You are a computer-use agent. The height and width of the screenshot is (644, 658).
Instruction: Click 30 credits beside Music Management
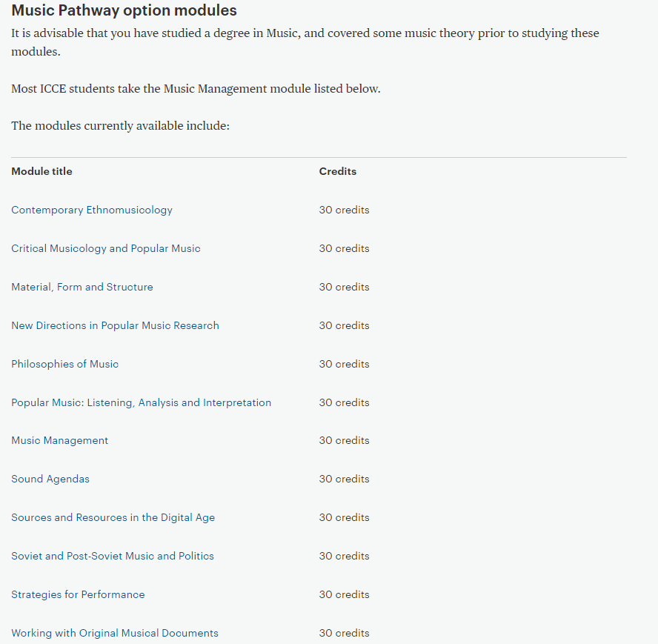344,440
